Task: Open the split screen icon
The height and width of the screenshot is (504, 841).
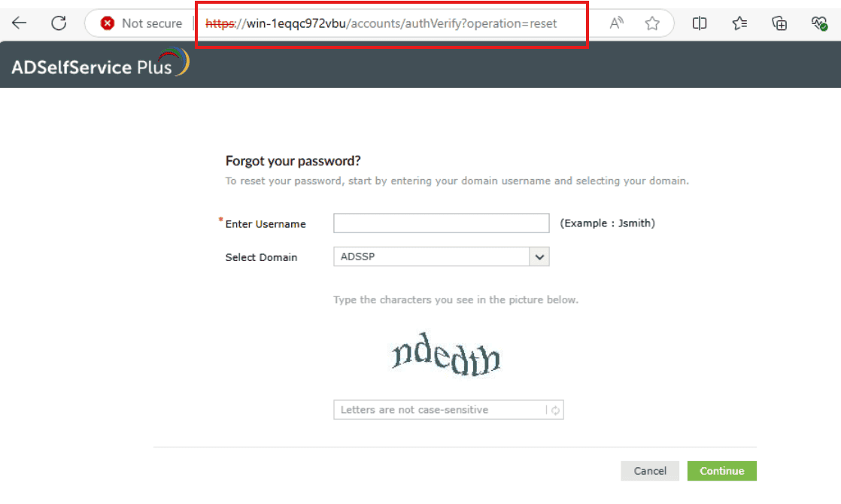Action: pos(700,23)
